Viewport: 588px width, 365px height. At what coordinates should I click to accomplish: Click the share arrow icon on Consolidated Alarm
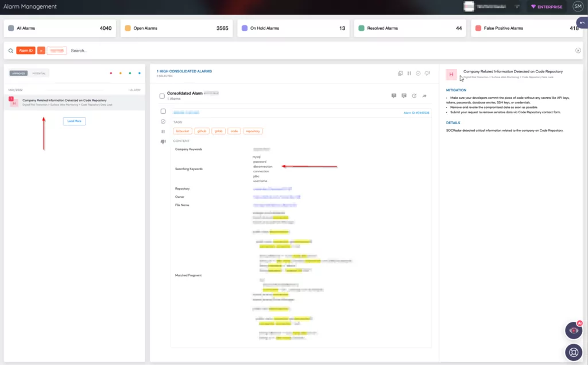[424, 96]
